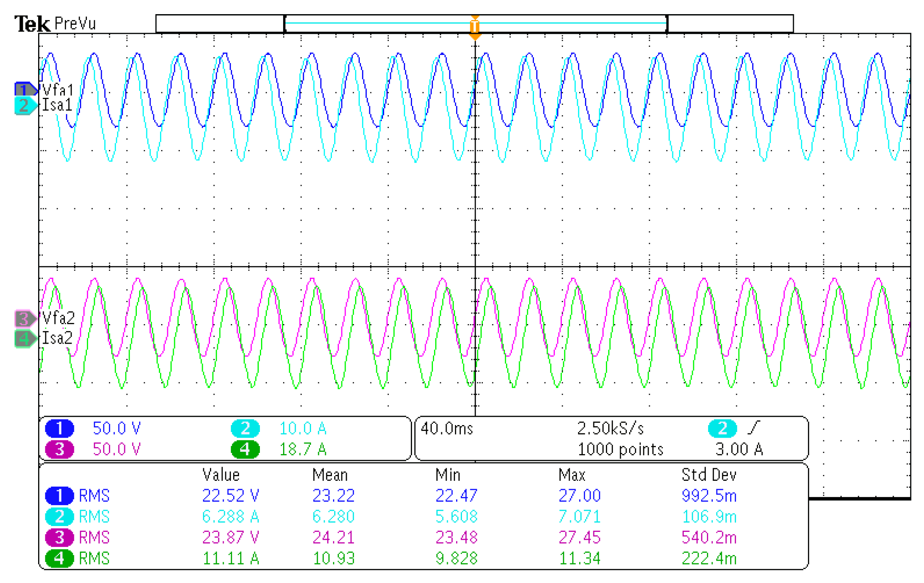Click trigger source channel 2 badge
Screen dimensions: 924x583
pos(722,428)
